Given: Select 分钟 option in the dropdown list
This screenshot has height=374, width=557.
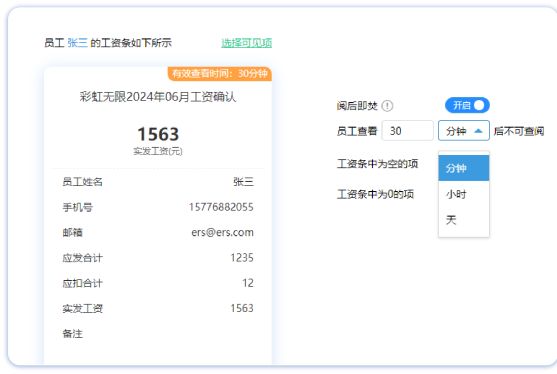Looking at the screenshot, I should [x=464, y=168].
